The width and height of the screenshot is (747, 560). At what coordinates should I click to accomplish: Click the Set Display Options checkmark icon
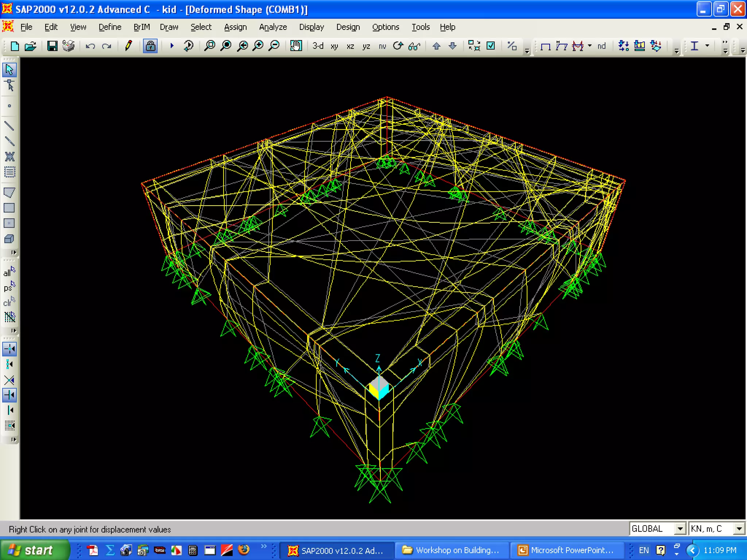pyautogui.click(x=491, y=46)
